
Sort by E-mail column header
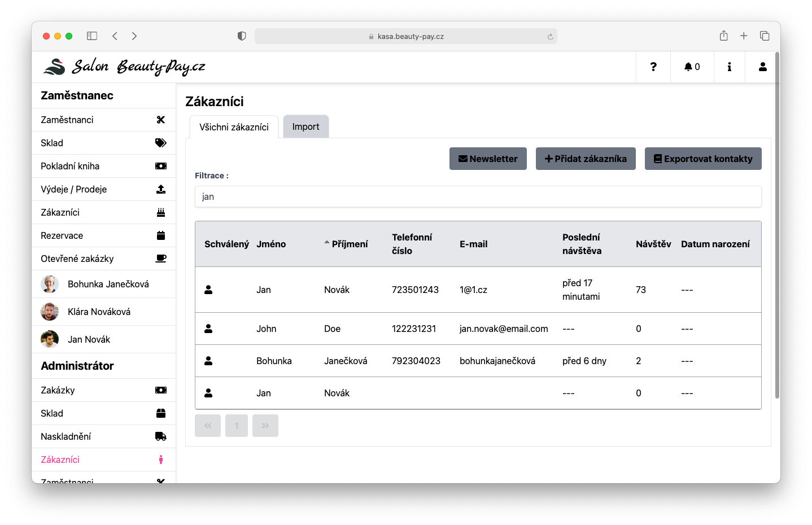pyautogui.click(x=473, y=244)
